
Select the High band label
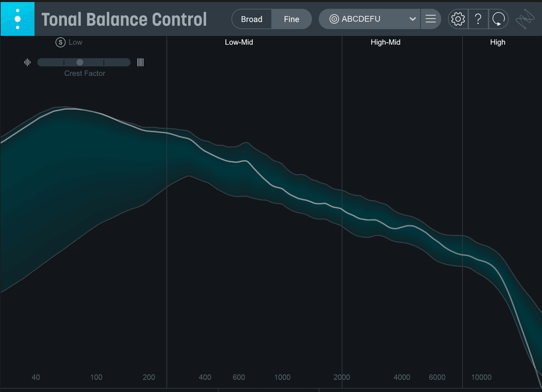pos(498,42)
